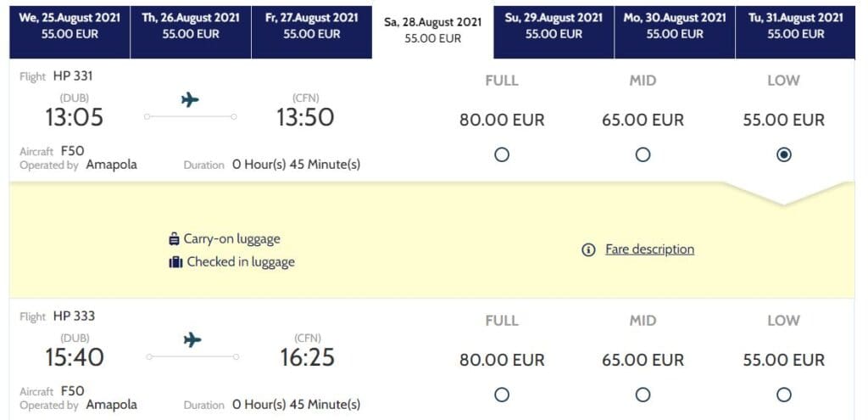The width and height of the screenshot is (868, 420).
Task: Open the Fare description link
Action: (x=649, y=249)
